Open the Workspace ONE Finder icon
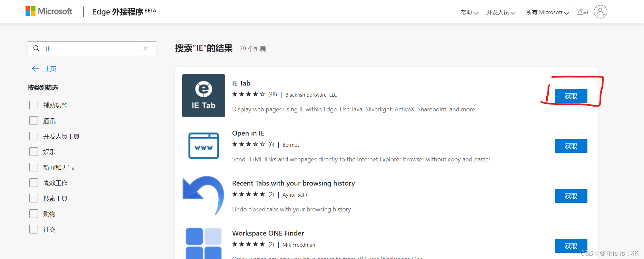The height and width of the screenshot is (259, 644). (x=204, y=243)
